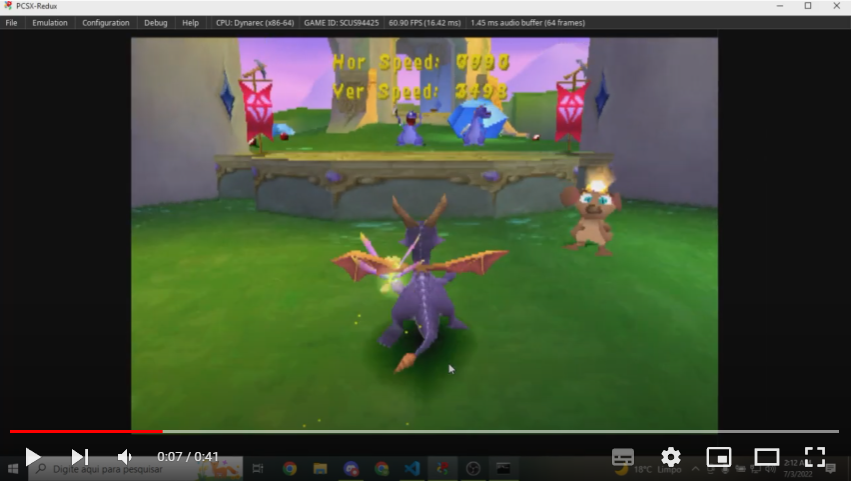Mute the video volume
The height and width of the screenshot is (481, 851).
125,457
